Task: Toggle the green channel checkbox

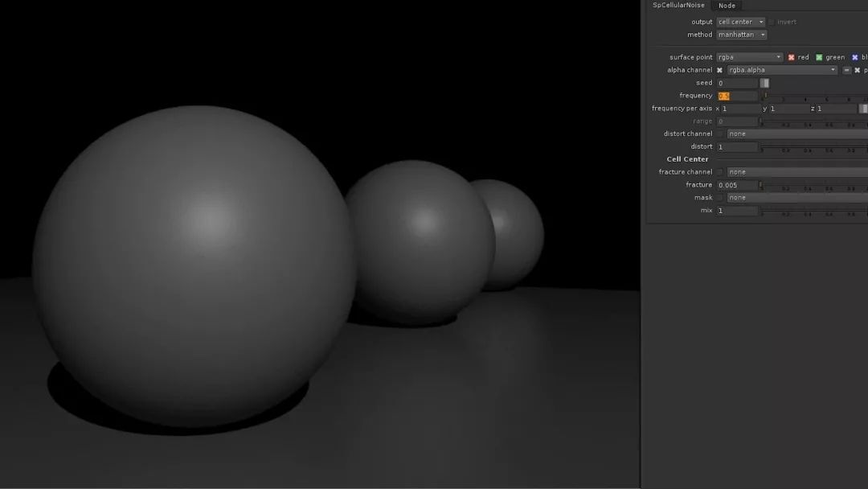Action: pos(819,57)
